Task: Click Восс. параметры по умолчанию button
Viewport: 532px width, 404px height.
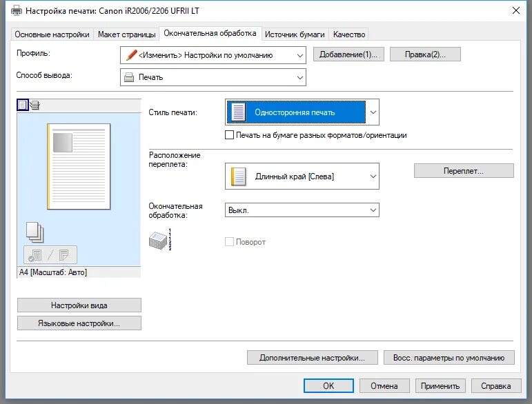Action: pyautogui.click(x=449, y=358)
